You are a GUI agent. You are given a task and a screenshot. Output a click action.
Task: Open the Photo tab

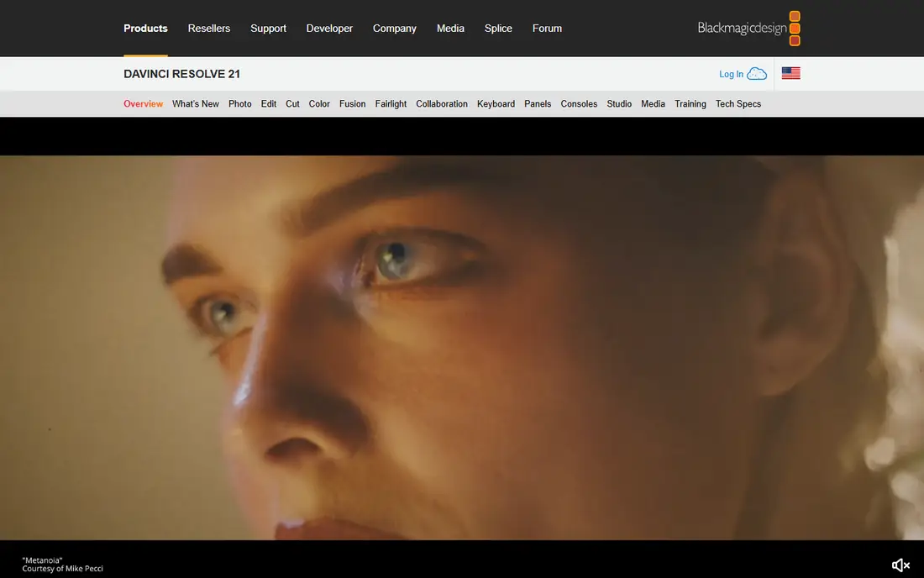pyautogui.click(x=240, y=103)
